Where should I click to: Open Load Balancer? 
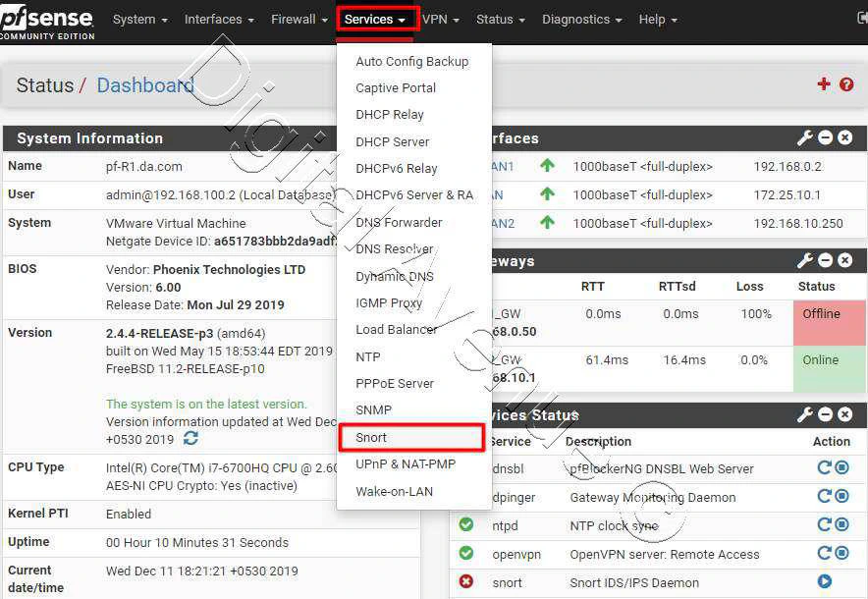click(x=413, y=329)
